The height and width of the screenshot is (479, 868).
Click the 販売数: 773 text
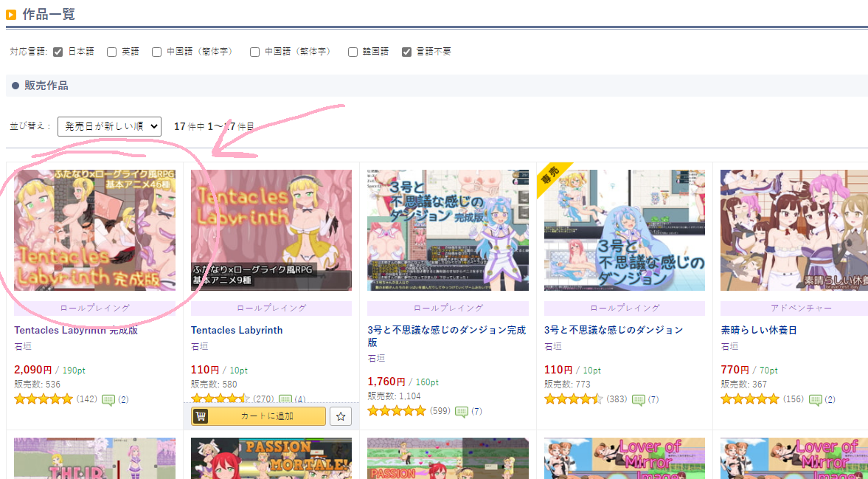click(567, 385)
